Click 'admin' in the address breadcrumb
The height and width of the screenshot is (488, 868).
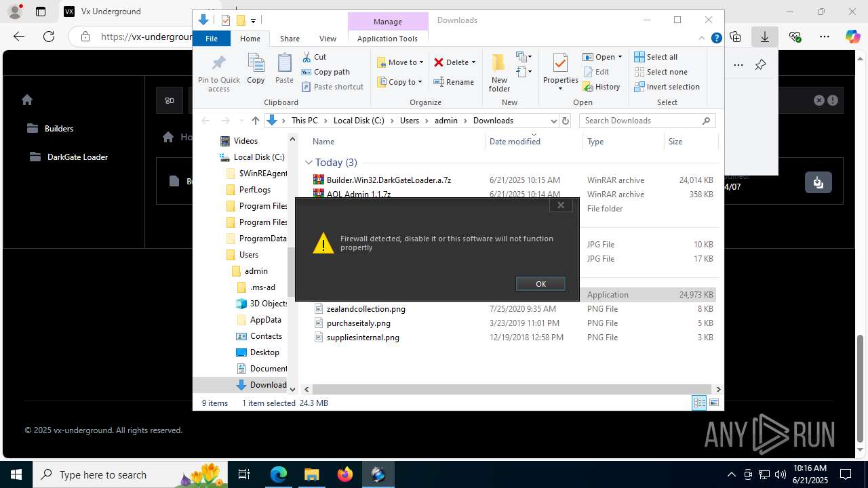point(446,121)
